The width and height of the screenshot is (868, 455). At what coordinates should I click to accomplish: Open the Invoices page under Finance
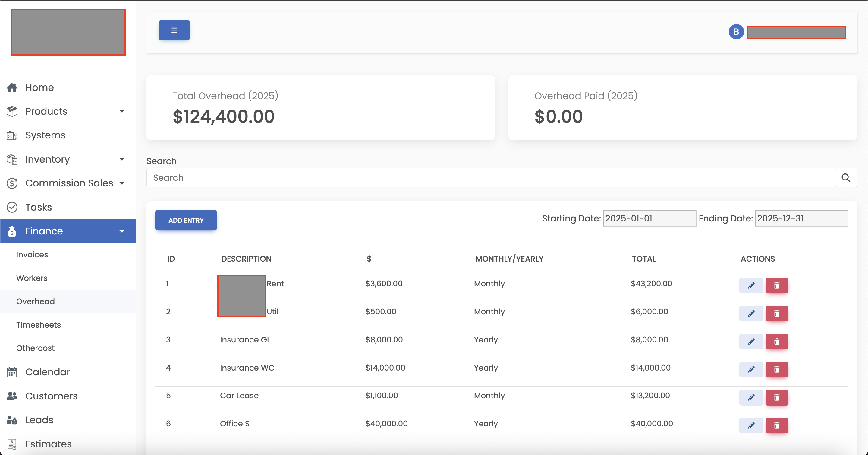(x=32, y=255)
